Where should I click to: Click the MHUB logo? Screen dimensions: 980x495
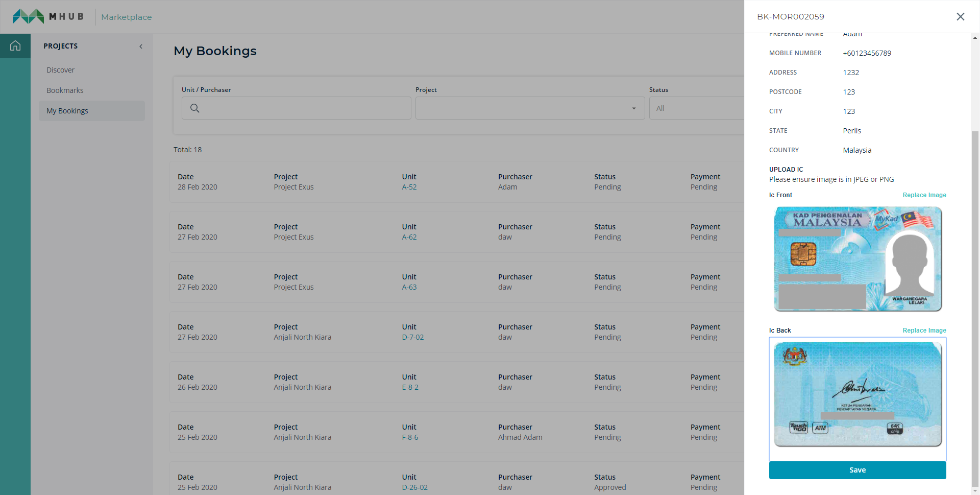click(x=48, y=16)
